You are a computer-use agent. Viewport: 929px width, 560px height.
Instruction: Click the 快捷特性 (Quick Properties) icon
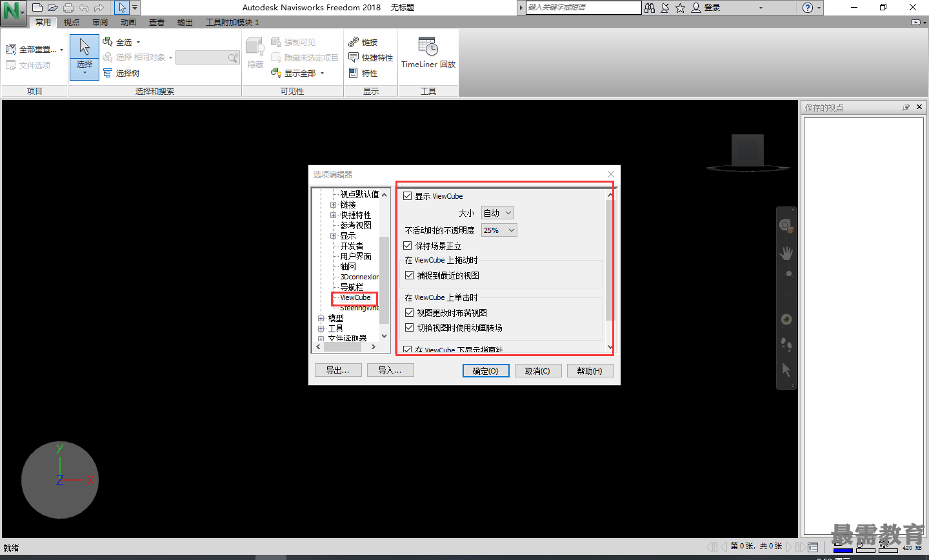[x=354, y=57]
